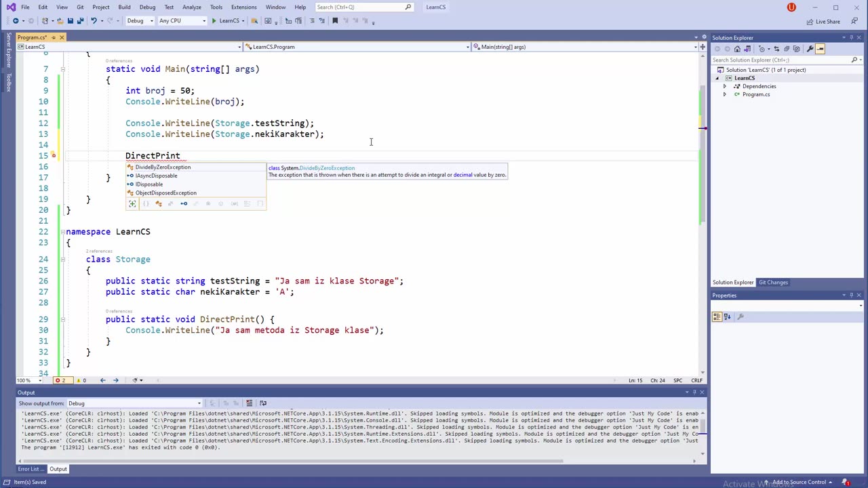Screen dimensions: 868x488
Task: Click the New Project toolbar icon
Action: point(45,21)
